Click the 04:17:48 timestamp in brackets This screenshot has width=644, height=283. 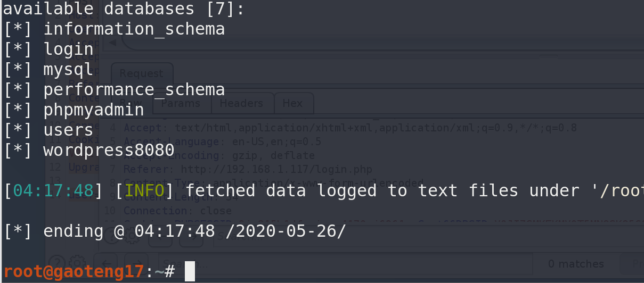[x=53, y=190]
